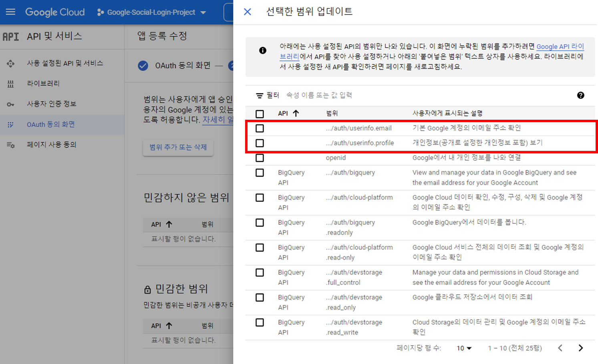Check the .../auth/bigquery.readonly scope checkbox
The height and width of the screenshot is (364, 598).
pyautogui.click(x=260, y=222)
